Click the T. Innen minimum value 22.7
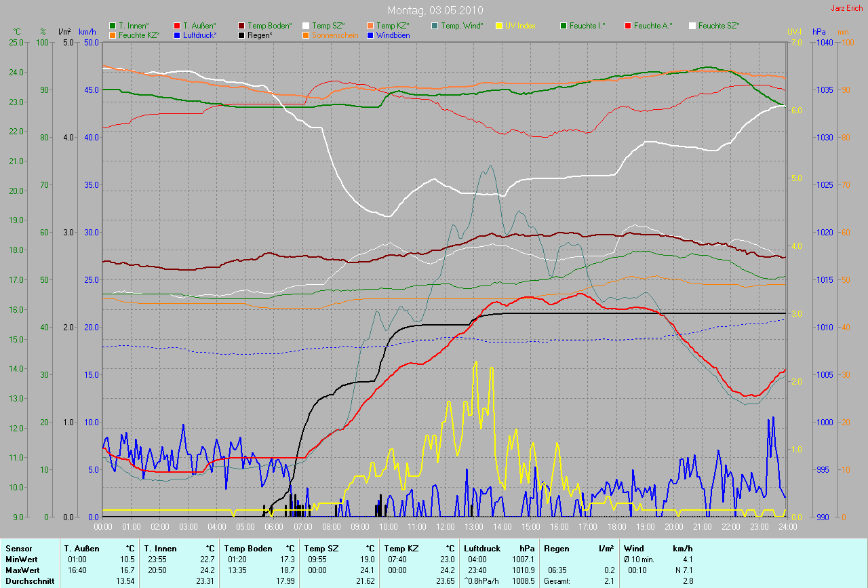The width and height of the screenshot is (868, 588). click(x=208, y=558)
